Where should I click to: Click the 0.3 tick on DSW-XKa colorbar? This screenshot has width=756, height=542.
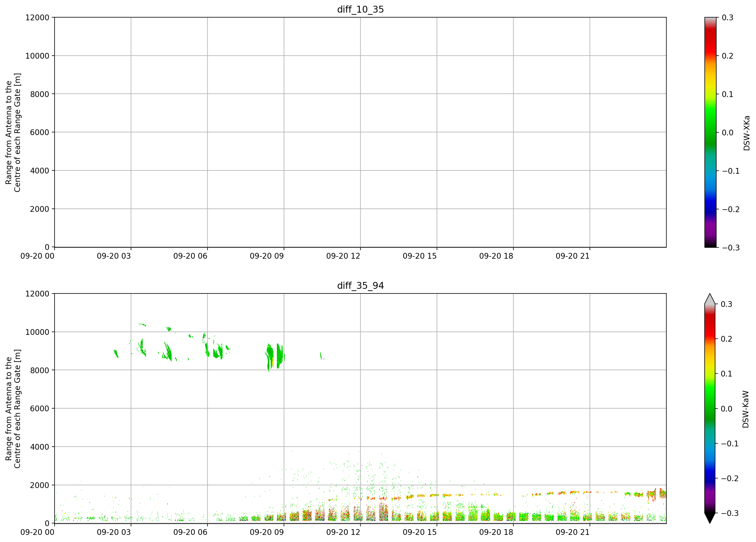click(728, 17)
